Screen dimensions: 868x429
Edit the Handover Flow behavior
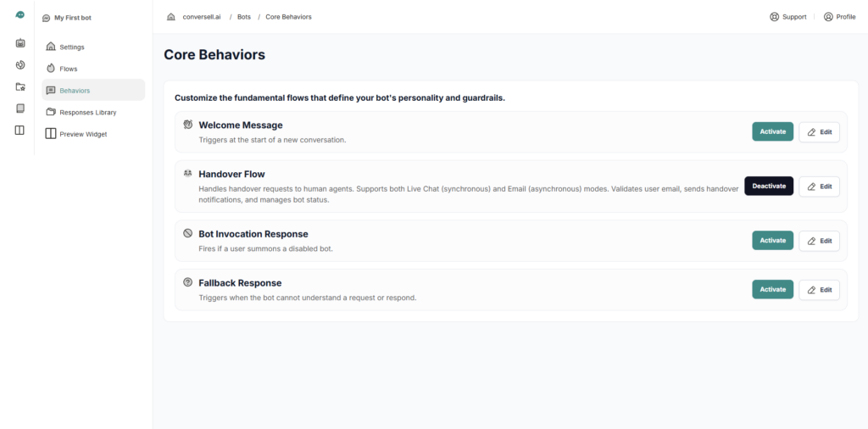[x=819, y=187]
